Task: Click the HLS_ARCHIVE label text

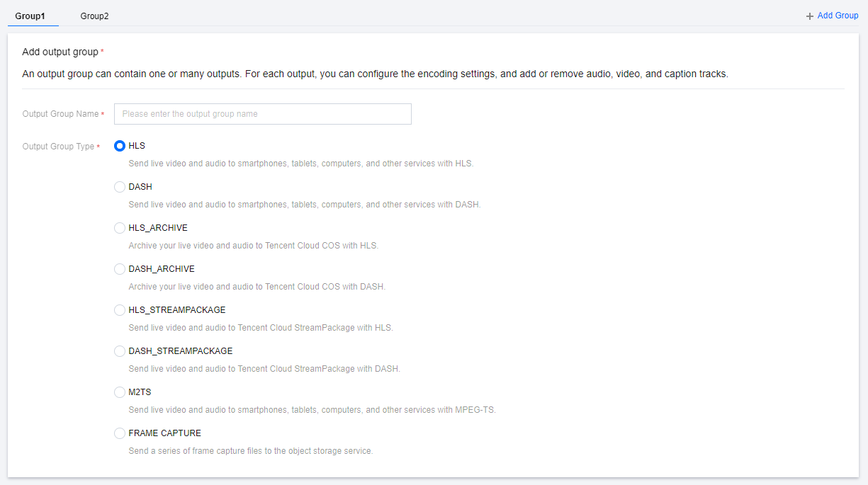Action: tap(158, 228)
